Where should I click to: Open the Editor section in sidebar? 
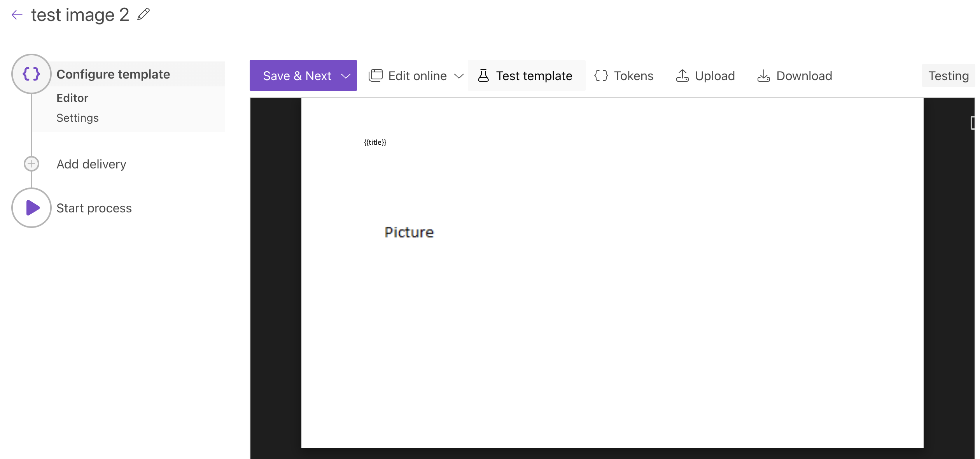[72, 98]
